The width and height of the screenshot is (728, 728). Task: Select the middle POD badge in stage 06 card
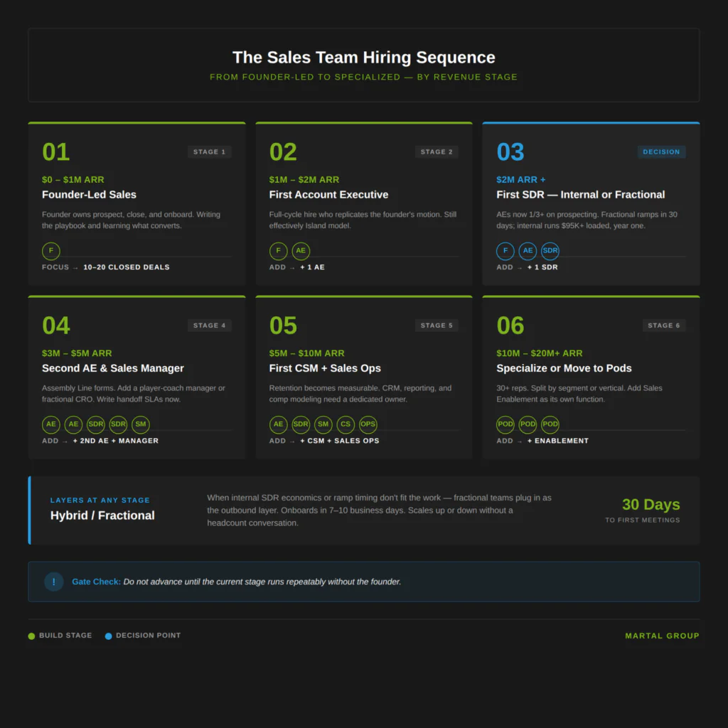(x=528, y=424)
